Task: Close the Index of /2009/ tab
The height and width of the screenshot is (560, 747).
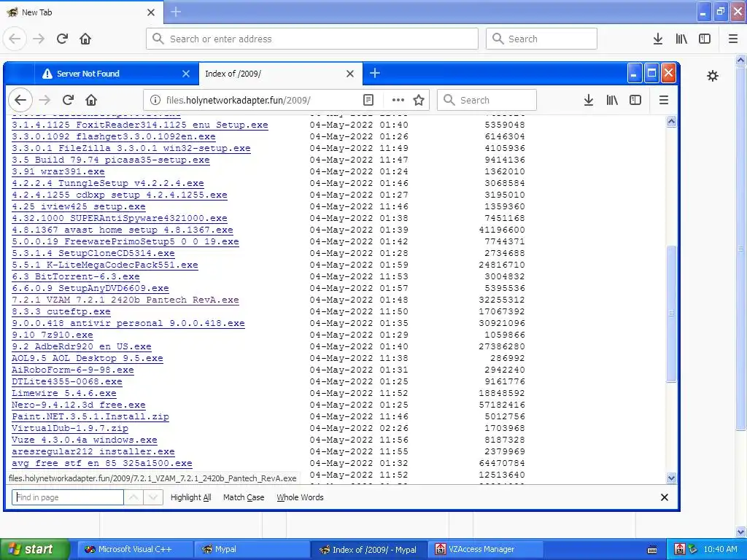Action: [350, 74]
